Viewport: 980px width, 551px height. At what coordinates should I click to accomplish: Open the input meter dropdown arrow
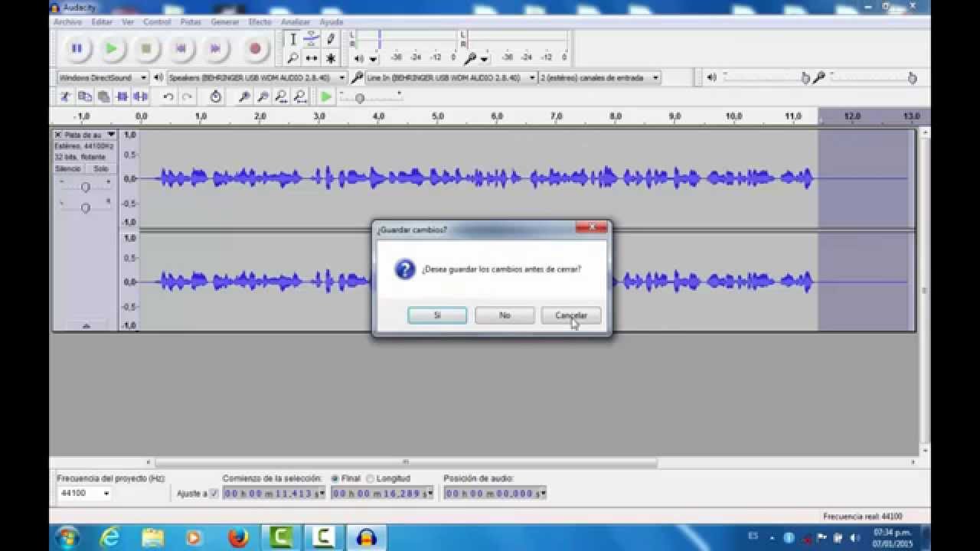coord(484,58)
